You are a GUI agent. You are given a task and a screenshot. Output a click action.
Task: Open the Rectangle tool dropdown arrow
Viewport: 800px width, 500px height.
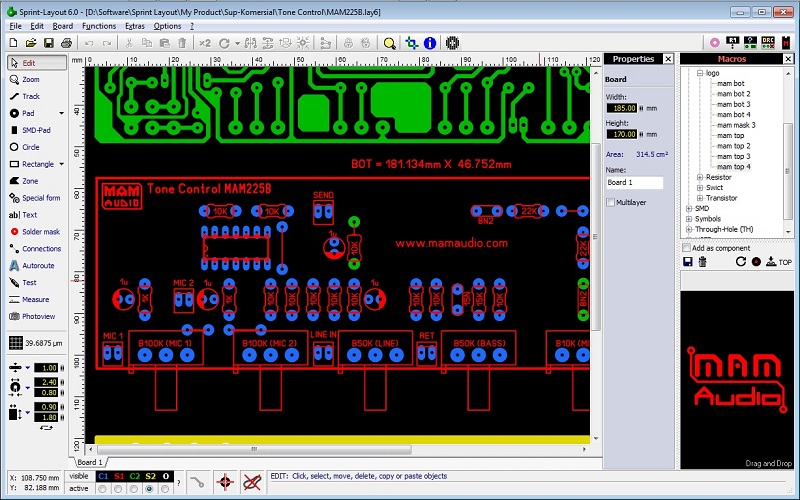tap(61, 164)
